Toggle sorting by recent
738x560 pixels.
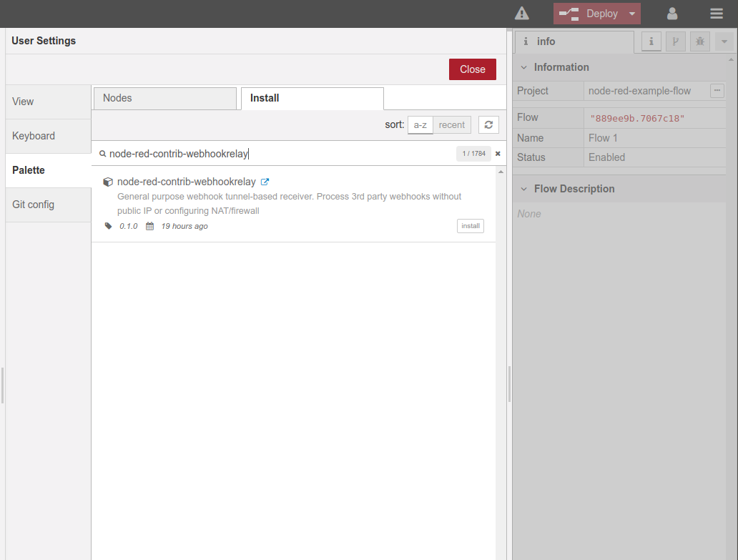click(452, 124)
